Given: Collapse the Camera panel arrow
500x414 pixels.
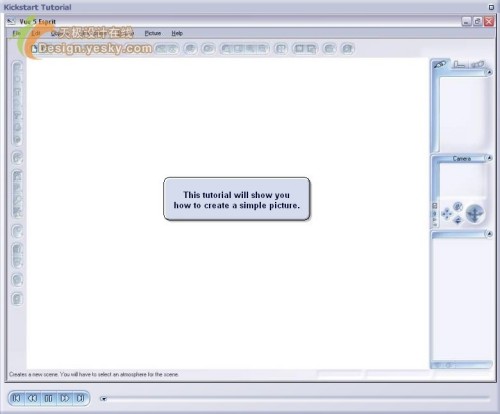Looking at the screenshot, I should pyautogui.click(x=489, y=158).
